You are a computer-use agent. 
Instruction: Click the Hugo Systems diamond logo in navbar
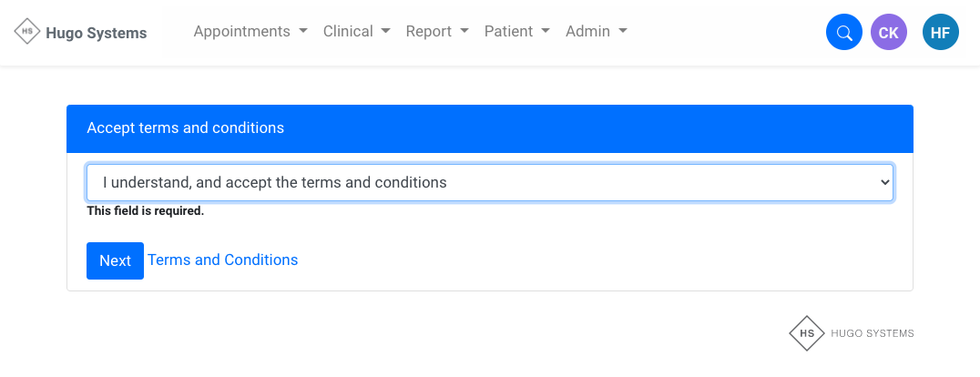point(27,33)
